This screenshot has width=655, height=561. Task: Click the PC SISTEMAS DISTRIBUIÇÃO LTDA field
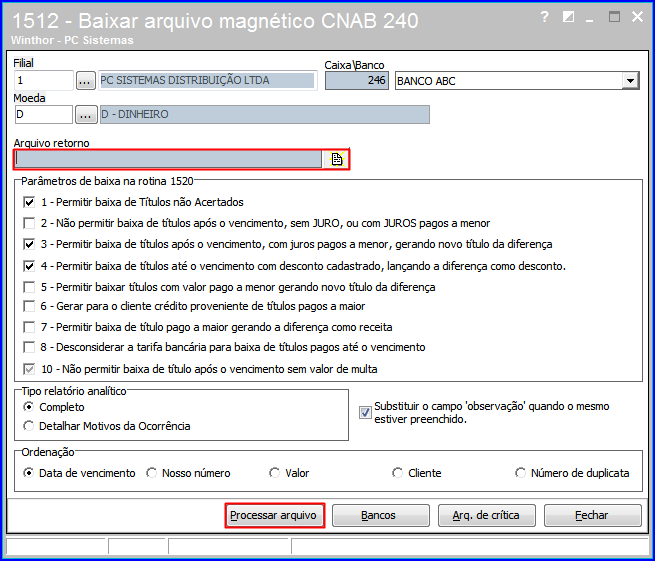pyautogui.click(x=208, y=80)
